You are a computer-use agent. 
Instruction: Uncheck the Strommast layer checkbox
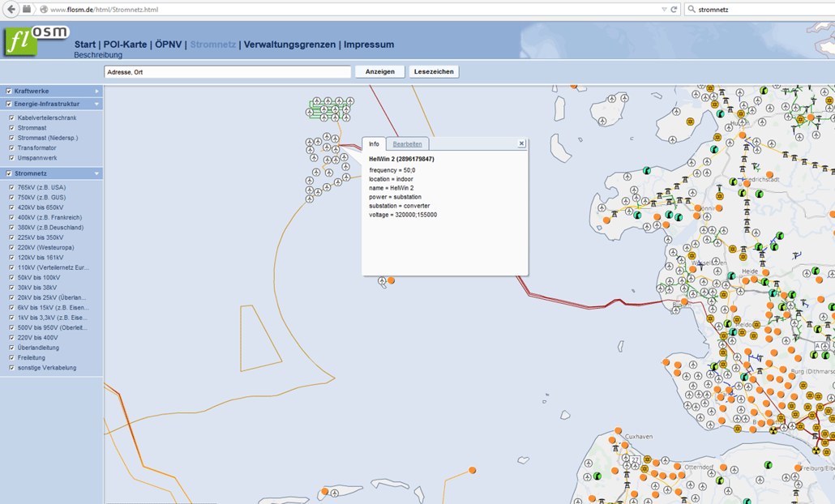pyautogui.click(x=12, y=128)
